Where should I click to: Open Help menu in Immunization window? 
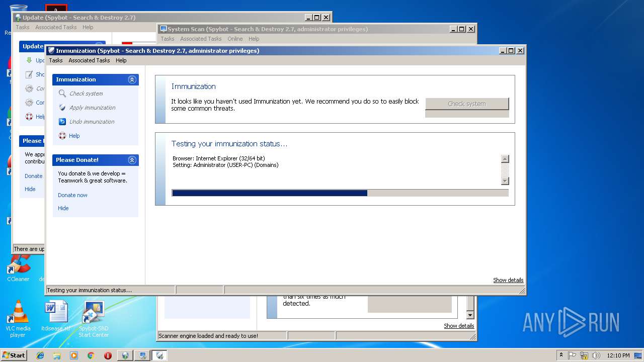(x=121, y=60)
